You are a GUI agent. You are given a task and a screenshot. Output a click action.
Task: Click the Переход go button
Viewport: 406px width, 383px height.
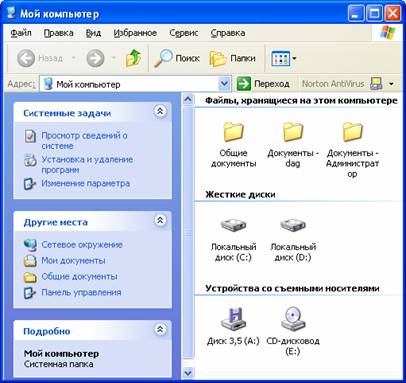263,84
